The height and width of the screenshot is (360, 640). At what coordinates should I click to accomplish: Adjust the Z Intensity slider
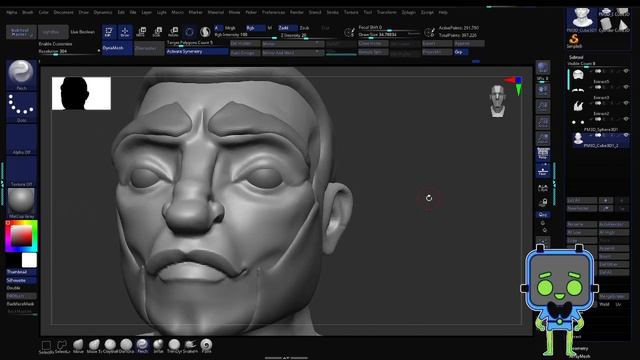tap(309, 36)
